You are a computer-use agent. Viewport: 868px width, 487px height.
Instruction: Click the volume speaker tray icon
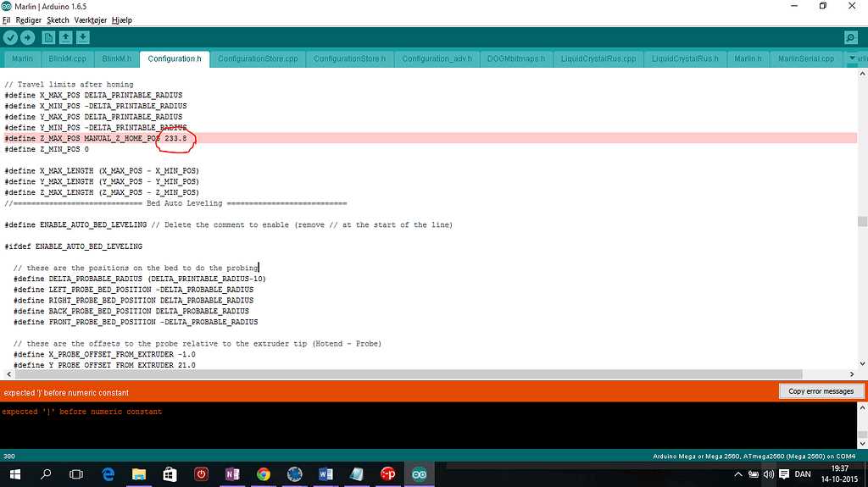(x=768, y=474)
